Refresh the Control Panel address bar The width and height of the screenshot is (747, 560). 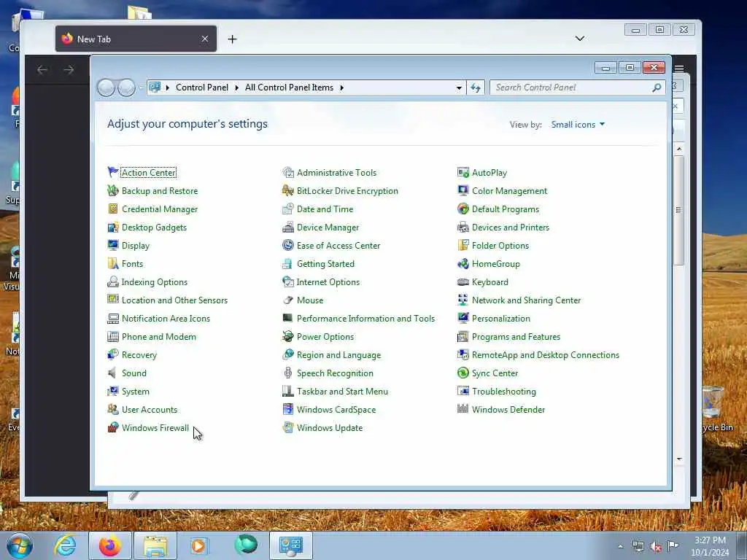click(x=476, y=87)
